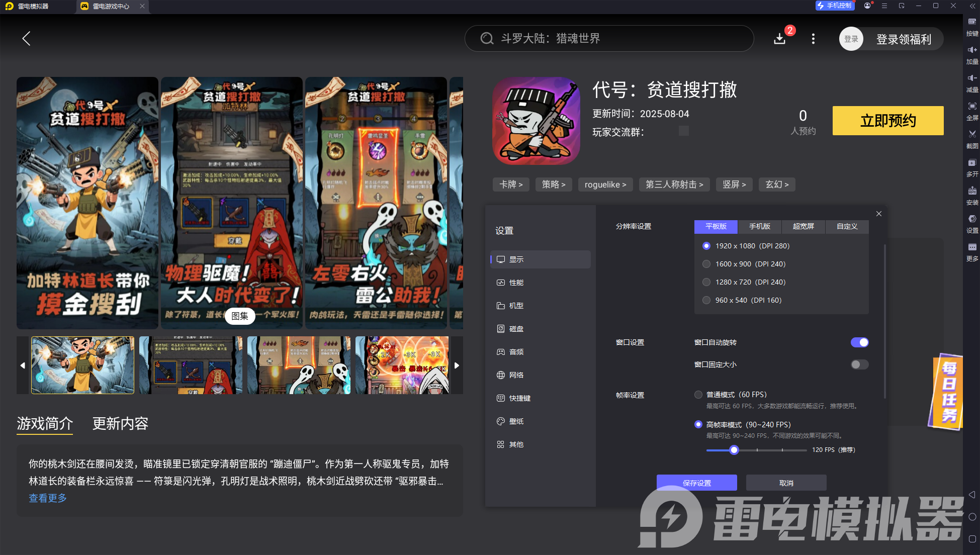Click the screenshot tool in right sidebar
Screen dimensions: 980x555
(x=972, y=137)
